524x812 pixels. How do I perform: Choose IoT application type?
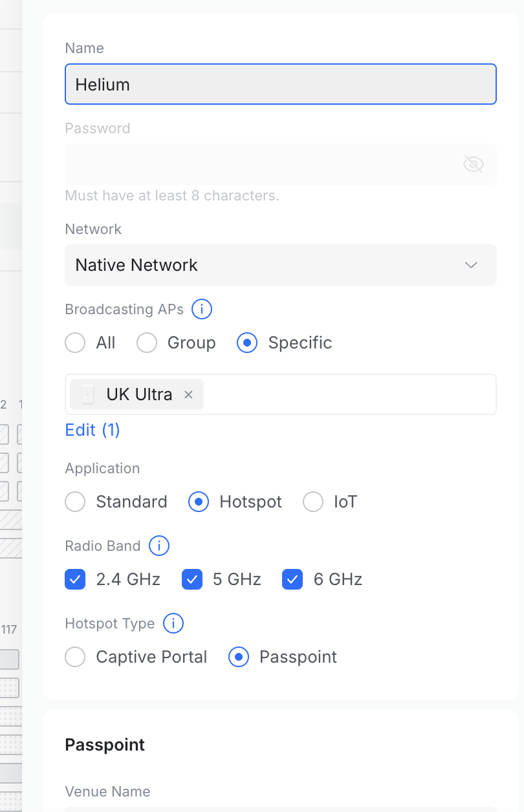click(x=313, y=502)
